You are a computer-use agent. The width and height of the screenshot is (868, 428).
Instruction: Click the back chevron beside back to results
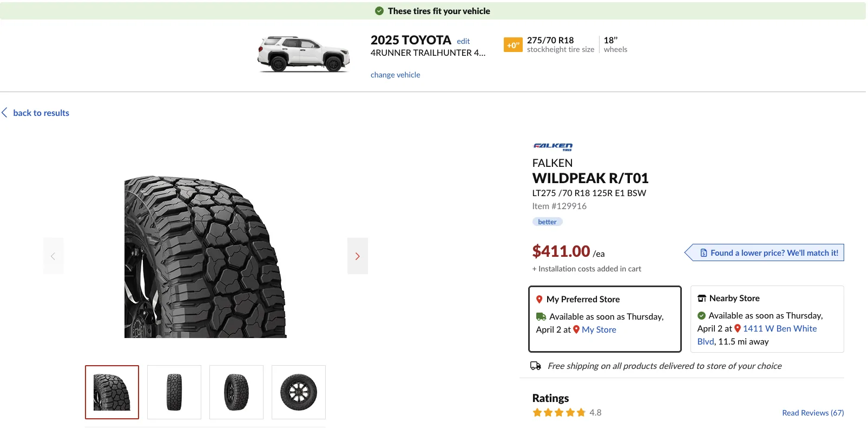(x=4, y=112)
